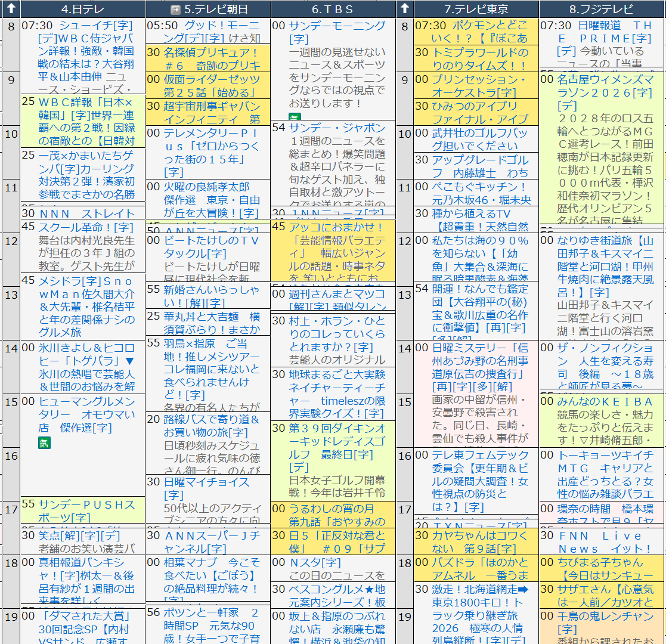View the 開運！なんでも鑑定団 program details
The image size is (666, 644).
[x=479, y=295]
